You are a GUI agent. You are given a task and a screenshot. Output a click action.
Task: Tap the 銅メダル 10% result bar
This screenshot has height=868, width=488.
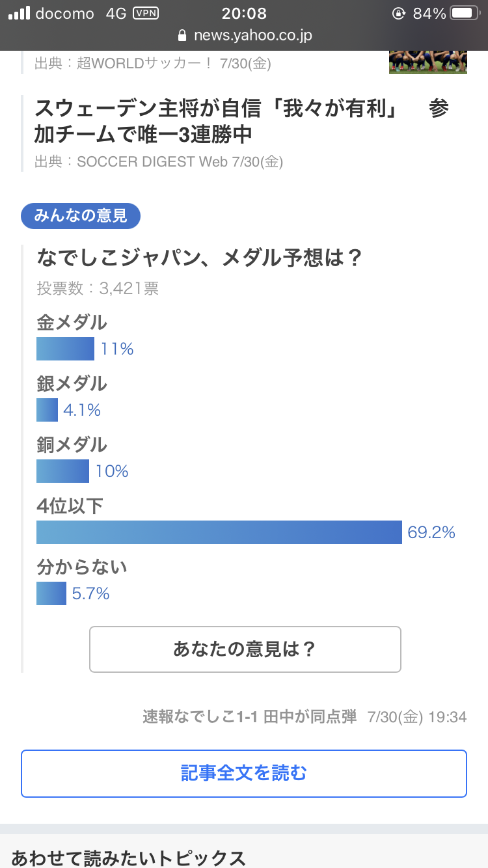pos(62,471)
